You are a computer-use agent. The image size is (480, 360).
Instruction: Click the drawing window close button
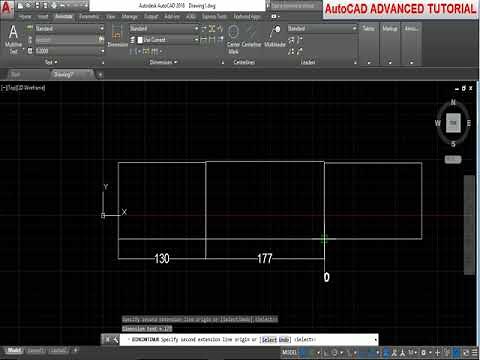point(470,88)
